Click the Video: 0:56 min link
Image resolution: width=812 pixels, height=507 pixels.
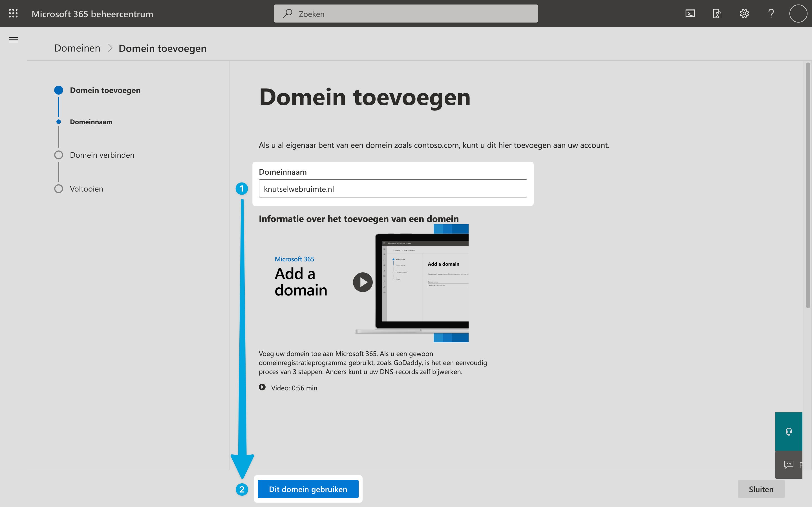coord(294,388)
